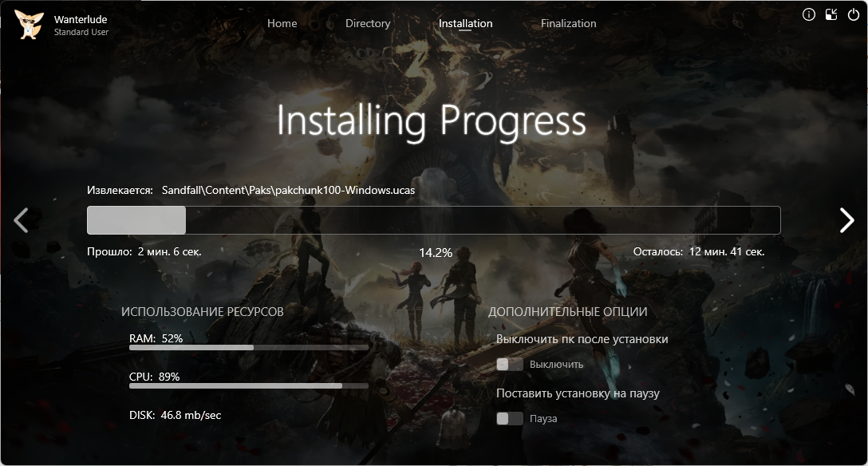Click the DISK 46.8 mb/sec readout
868x466 pixels.
175,415
